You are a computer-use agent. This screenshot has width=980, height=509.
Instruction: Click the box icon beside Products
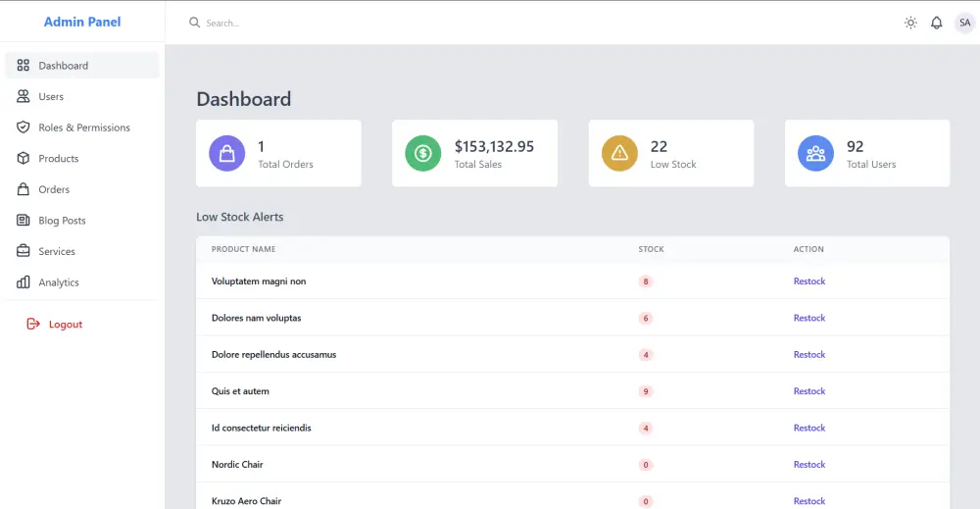[24, 158]
